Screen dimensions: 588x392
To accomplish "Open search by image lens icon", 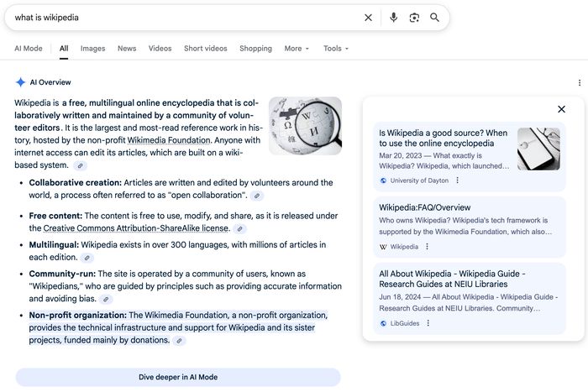I will pyautogui.click(x=414, y=18).
